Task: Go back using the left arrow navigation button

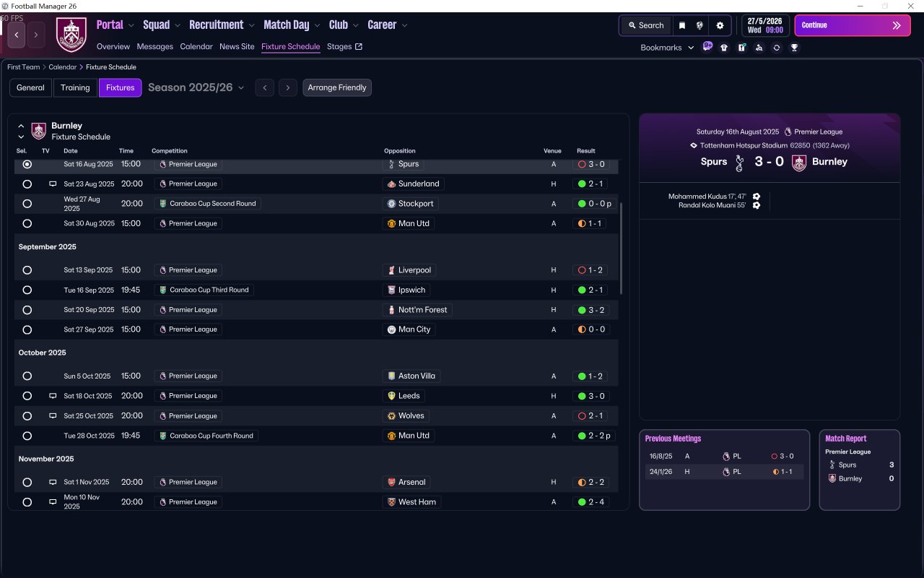Action: pos(17,35)
